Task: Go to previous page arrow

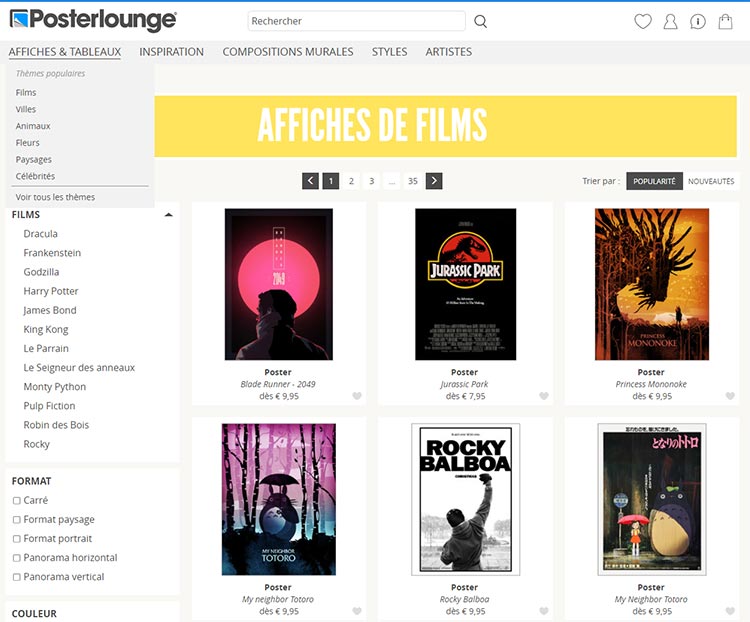Action: (310, 181)
